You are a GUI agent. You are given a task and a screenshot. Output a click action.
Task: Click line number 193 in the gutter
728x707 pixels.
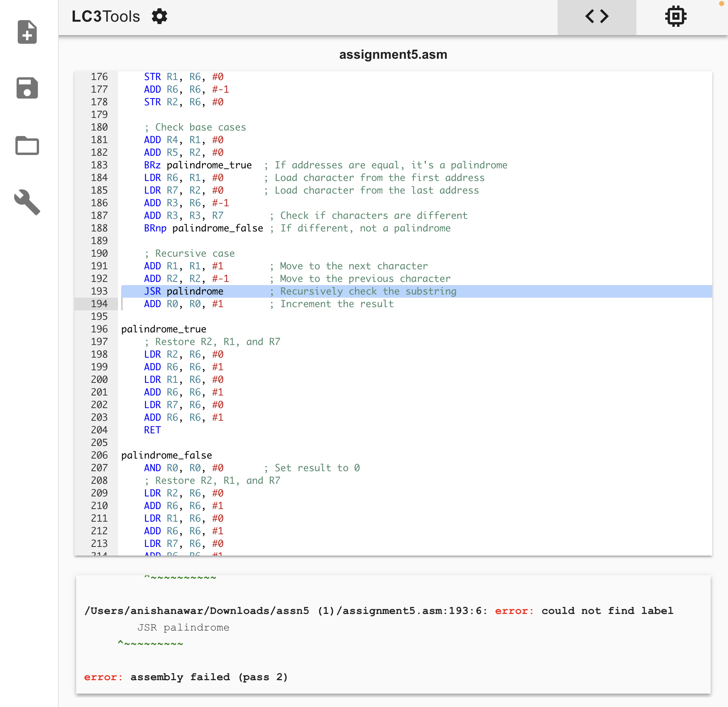point(99,291)
